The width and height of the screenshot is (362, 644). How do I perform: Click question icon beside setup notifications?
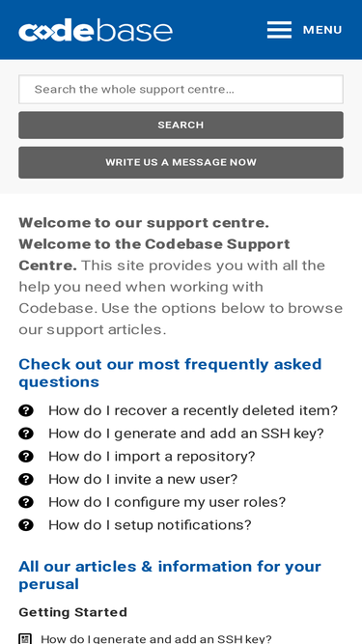[x=26, y=525]
